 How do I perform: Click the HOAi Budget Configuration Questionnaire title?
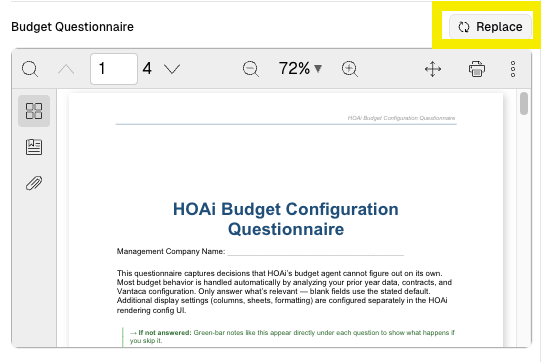coord(286,219)
